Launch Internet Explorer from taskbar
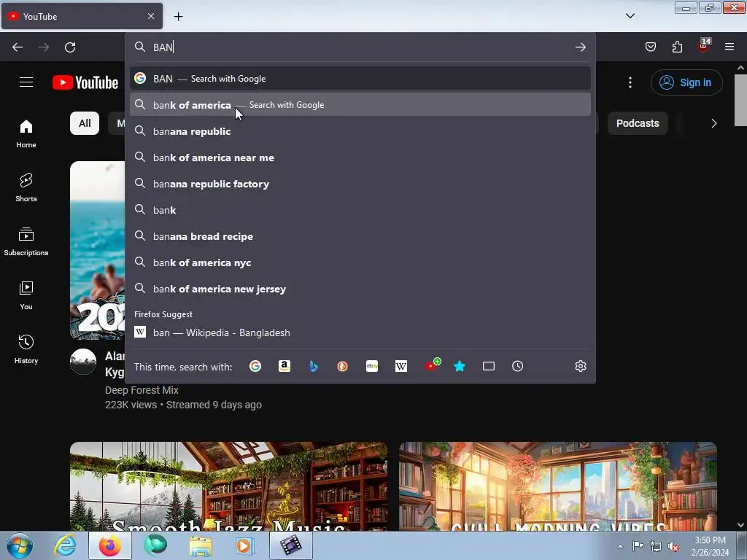The height and width of the screenshot is (560, 747). pyautogui.click(x=65, y=545)
